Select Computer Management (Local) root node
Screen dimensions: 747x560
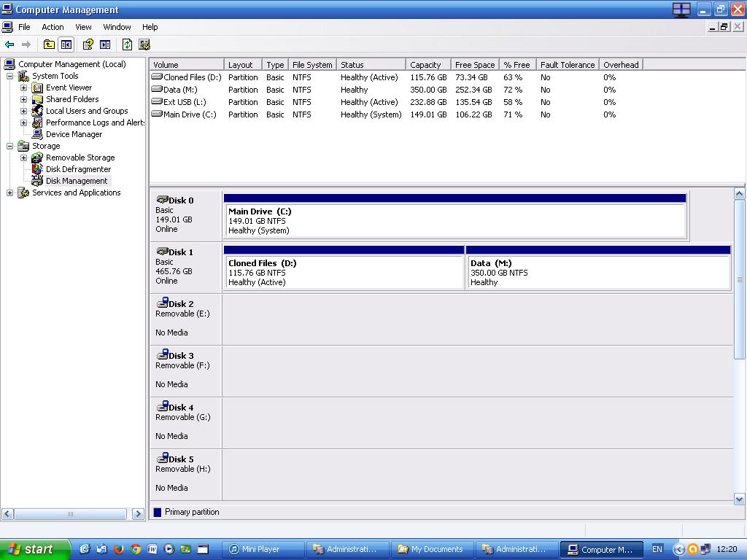72,64
